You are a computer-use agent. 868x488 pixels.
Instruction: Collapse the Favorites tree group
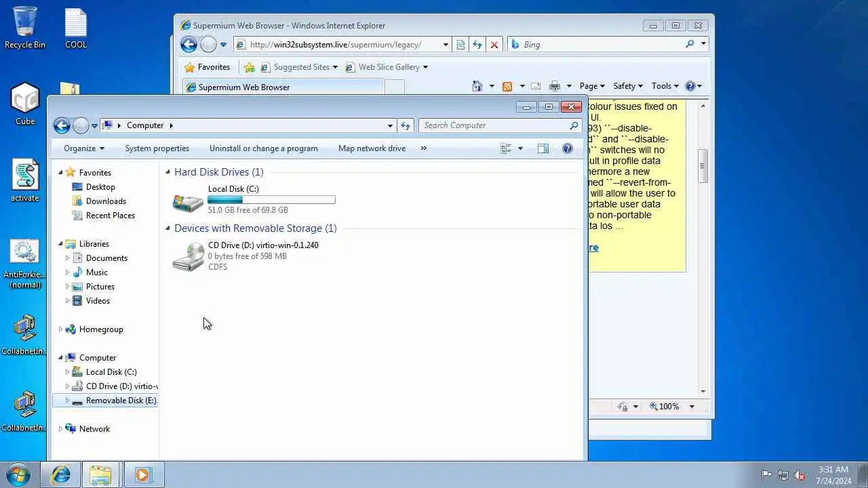click(60, 173)
